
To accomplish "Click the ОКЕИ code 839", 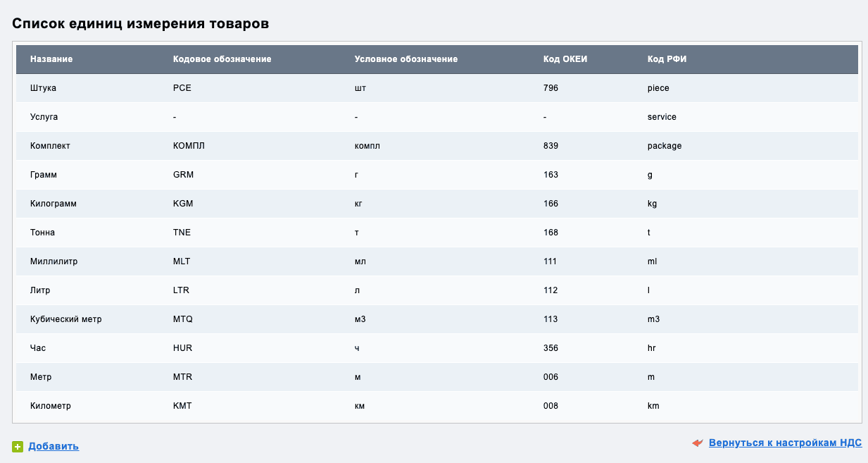I will pyautogui.click(x=551, y=146).
